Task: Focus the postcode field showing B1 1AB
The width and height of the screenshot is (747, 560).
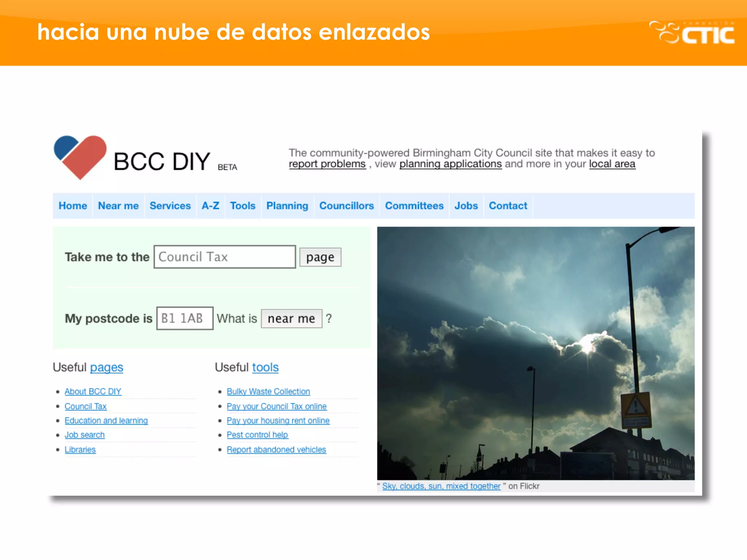Action: pos(185,318)
